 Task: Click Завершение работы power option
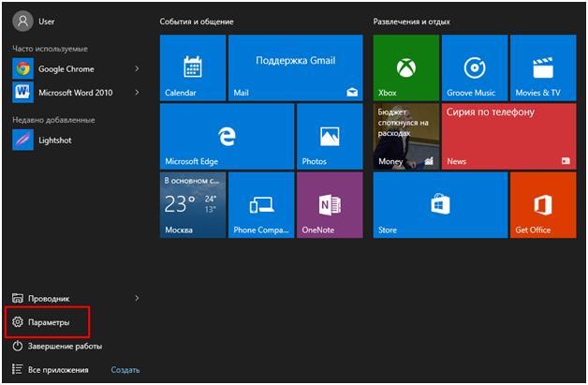tap(57, 346)
